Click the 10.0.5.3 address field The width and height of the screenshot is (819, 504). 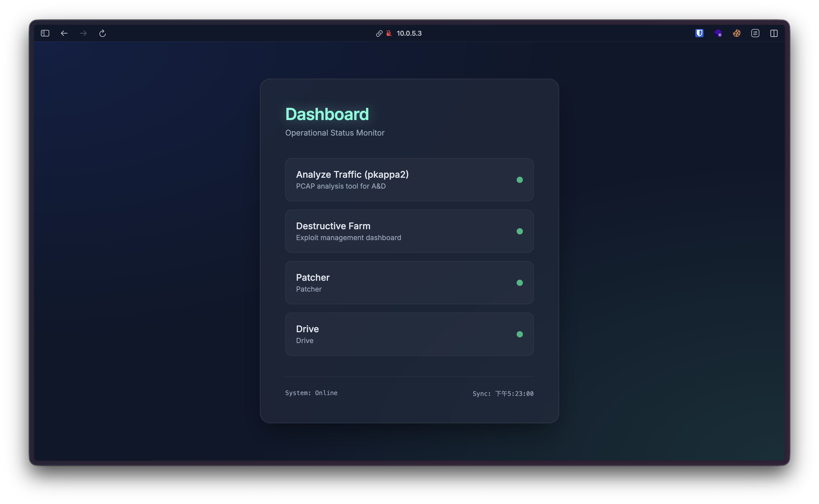[x=409, y=33]
